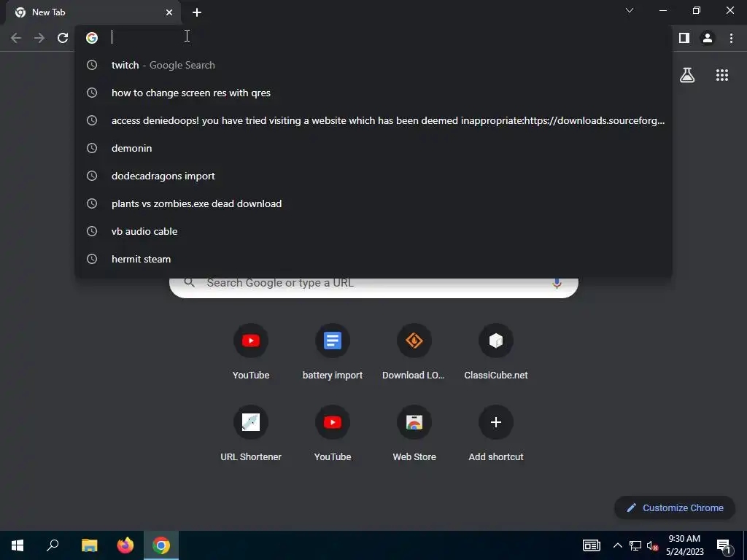This screenshot has height=560, width=747.
Task: Click Chrome icon in the taskbar
Action: [x=161, y=545]
